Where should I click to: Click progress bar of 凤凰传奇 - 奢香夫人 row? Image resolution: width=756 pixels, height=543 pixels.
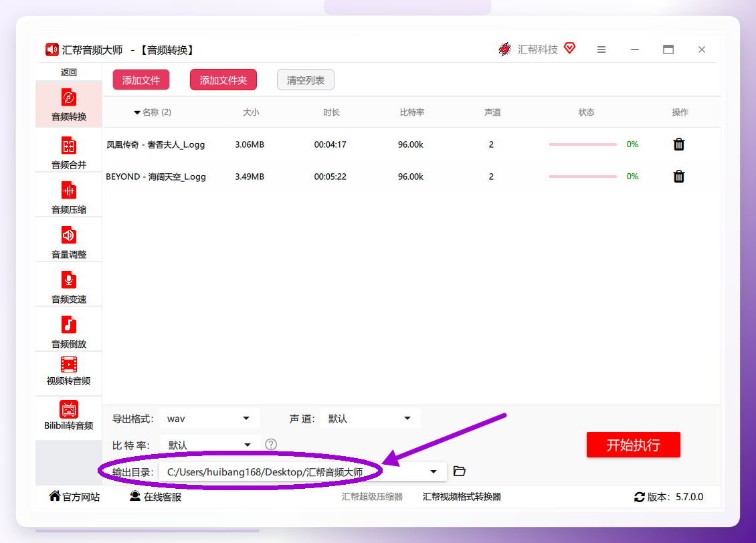coord(583,144)
